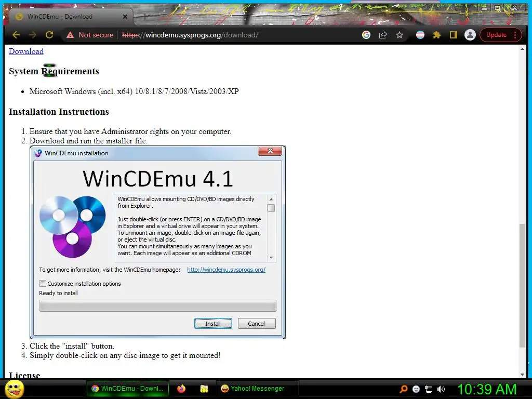Open the wincdemu.sysprogs.org homepage link
This screenshot has width=532, height=399.
pyautogui.click(x=227, y=270)
